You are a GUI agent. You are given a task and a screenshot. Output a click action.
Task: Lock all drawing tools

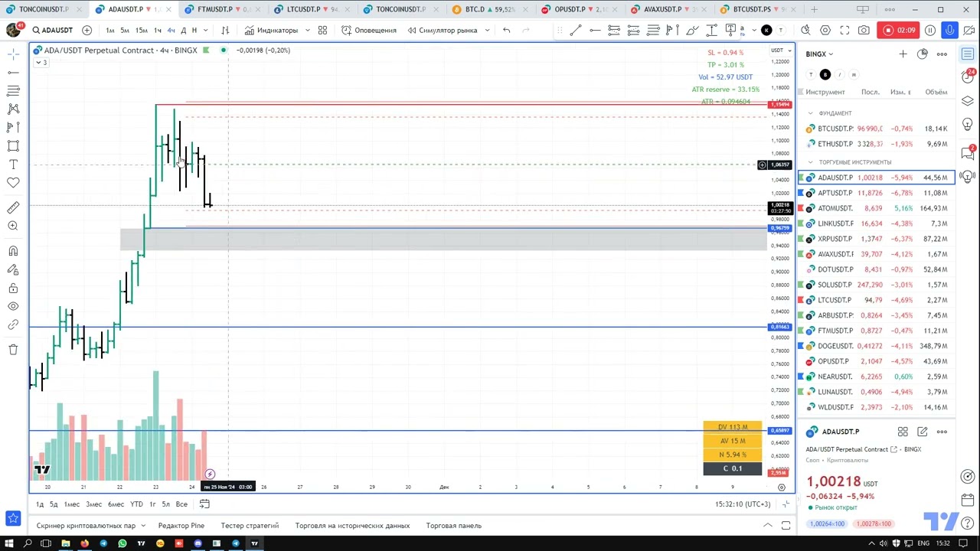[13, 288]
